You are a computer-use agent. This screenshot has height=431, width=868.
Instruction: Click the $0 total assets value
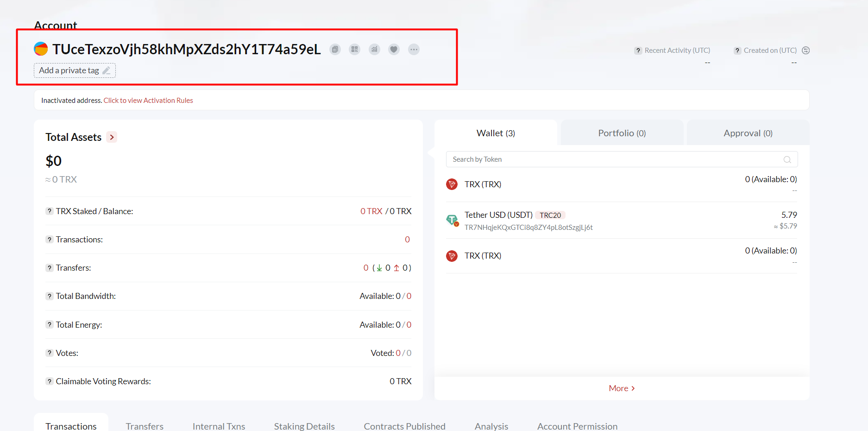pos(53,161)
